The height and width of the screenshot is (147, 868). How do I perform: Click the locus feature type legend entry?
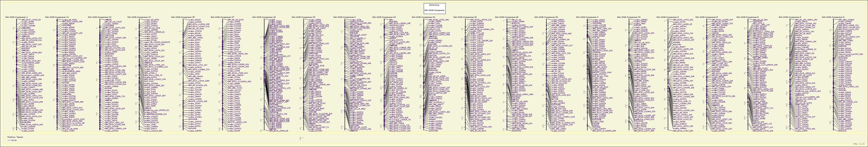click(14, 140)
